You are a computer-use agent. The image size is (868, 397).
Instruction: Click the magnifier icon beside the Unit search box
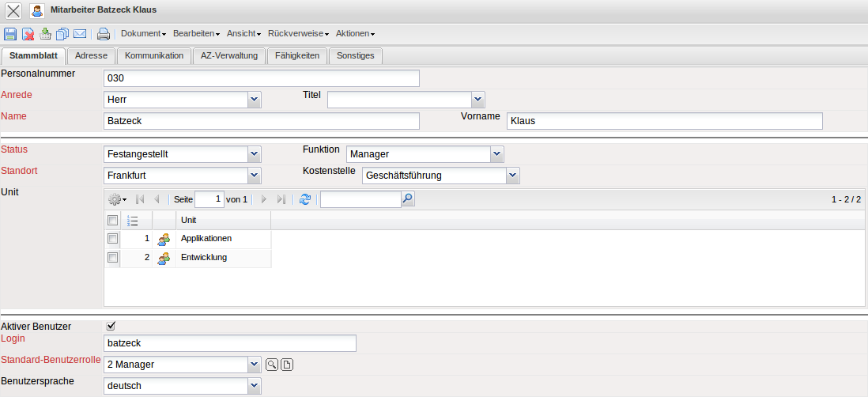tap(408, 199)
